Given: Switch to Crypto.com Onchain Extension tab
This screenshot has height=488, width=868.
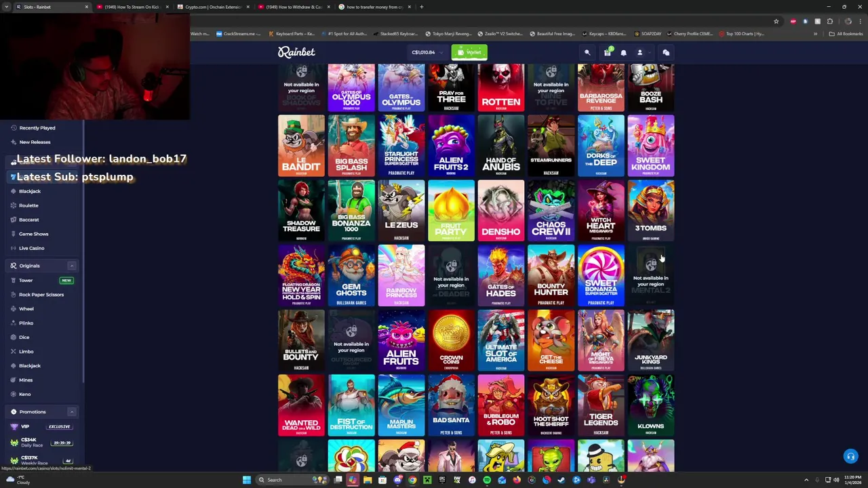Looking at the screenshot, I should pyautogui.click(x=213, y=7).
